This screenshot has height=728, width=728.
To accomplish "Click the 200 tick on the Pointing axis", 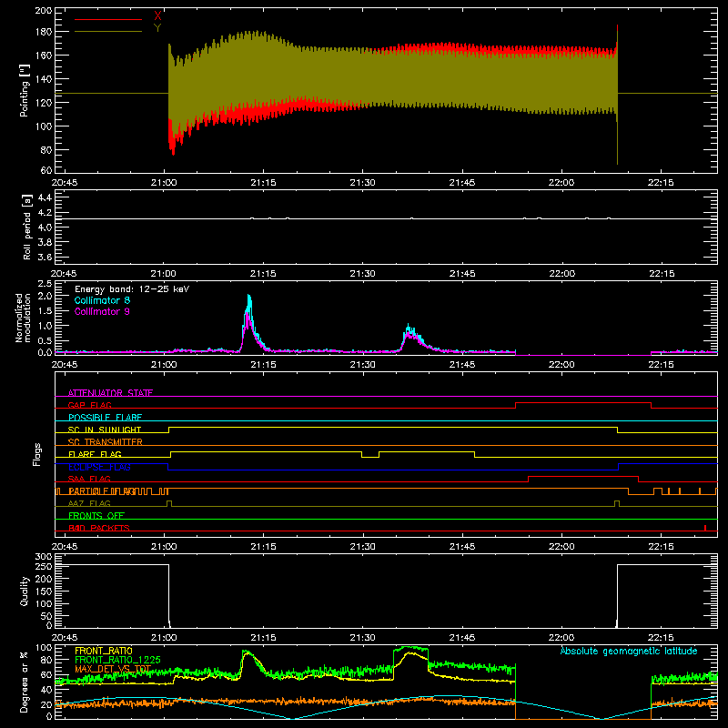I will (44, 11).
